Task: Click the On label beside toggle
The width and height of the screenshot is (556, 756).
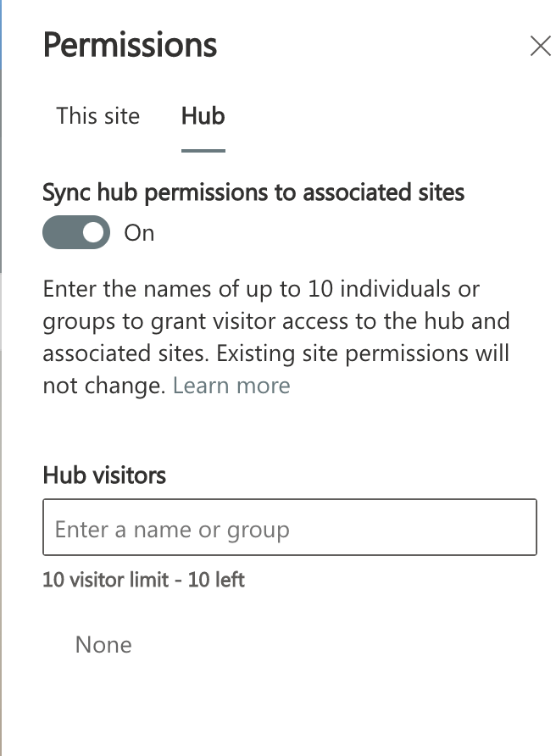Action: [x=139, y=233]
